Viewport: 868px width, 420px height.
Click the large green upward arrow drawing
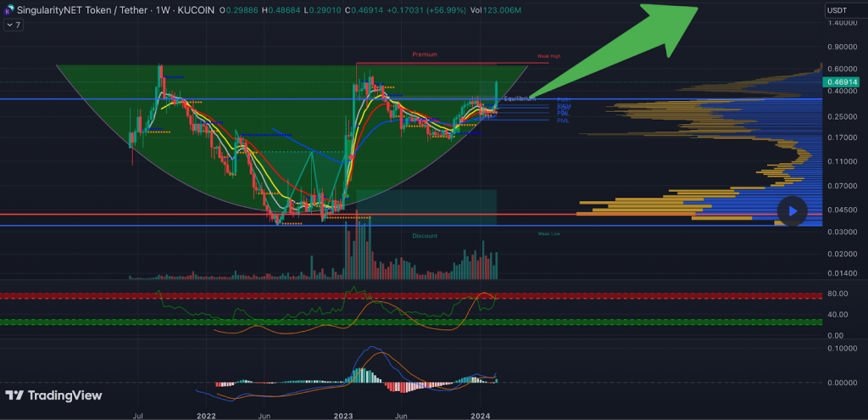coord(614,51)
